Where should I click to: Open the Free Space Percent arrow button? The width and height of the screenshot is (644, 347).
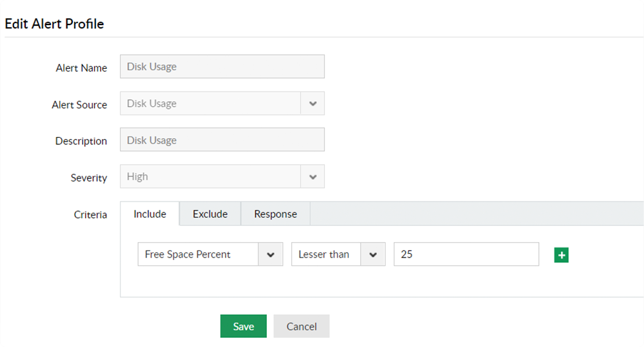pos(271,254)
